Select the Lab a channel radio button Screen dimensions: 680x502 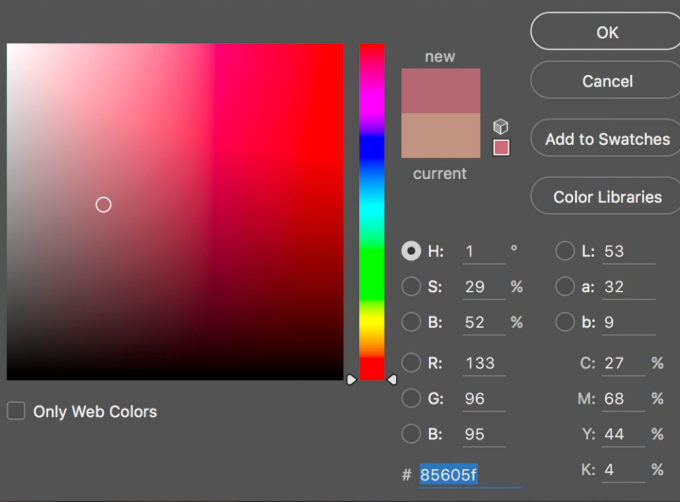coord(565,287)
